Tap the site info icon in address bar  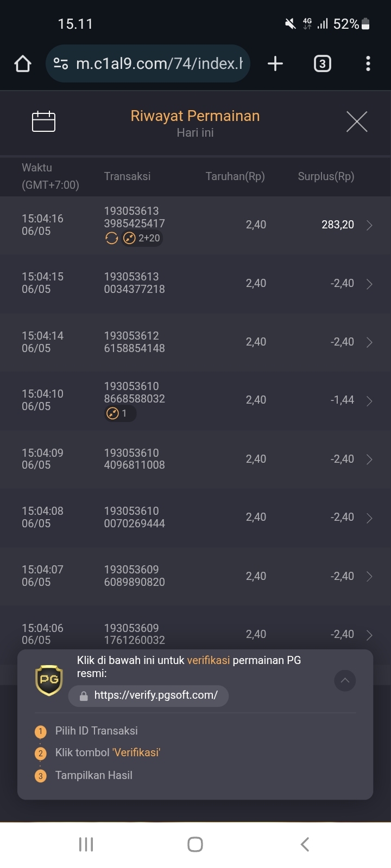61,64
